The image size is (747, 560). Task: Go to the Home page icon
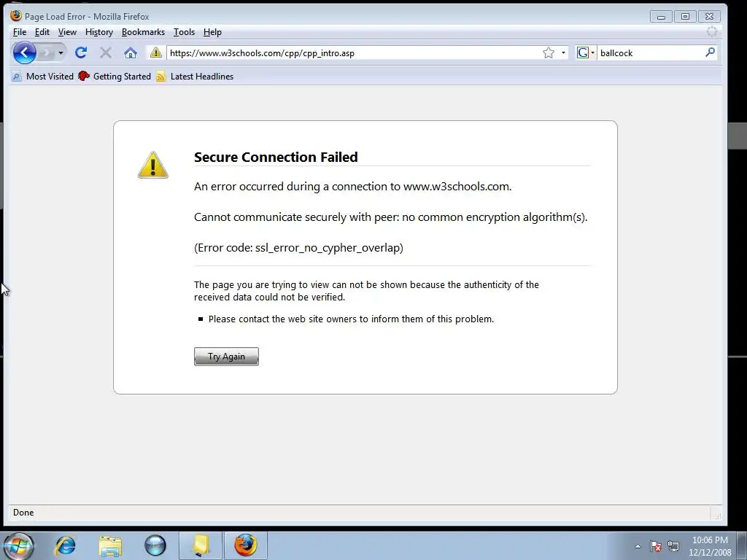click(131, 52)
